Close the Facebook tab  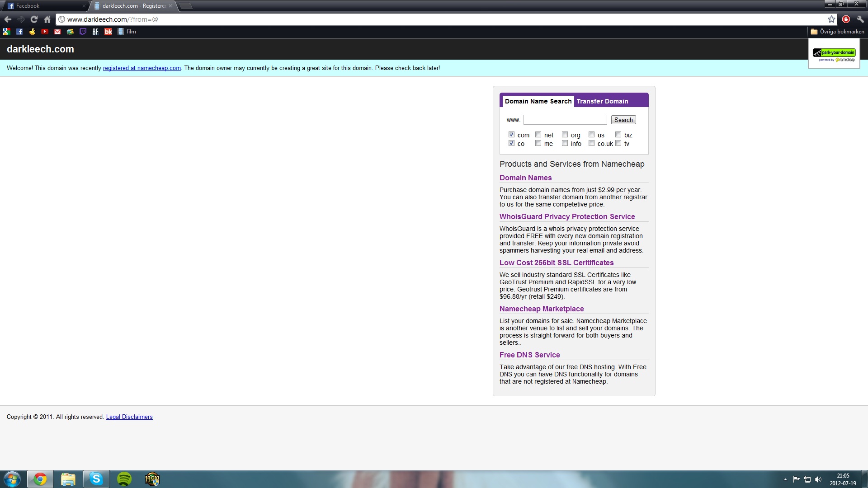[x=84, y=6]
